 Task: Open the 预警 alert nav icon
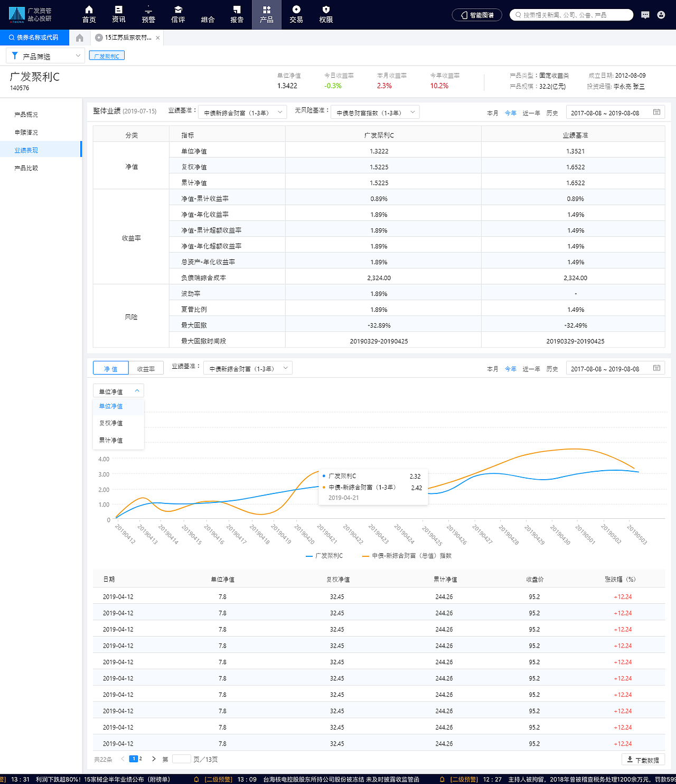click(148, 14)
